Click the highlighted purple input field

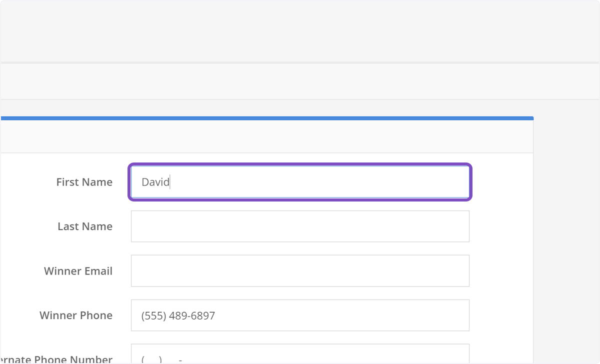300,182
